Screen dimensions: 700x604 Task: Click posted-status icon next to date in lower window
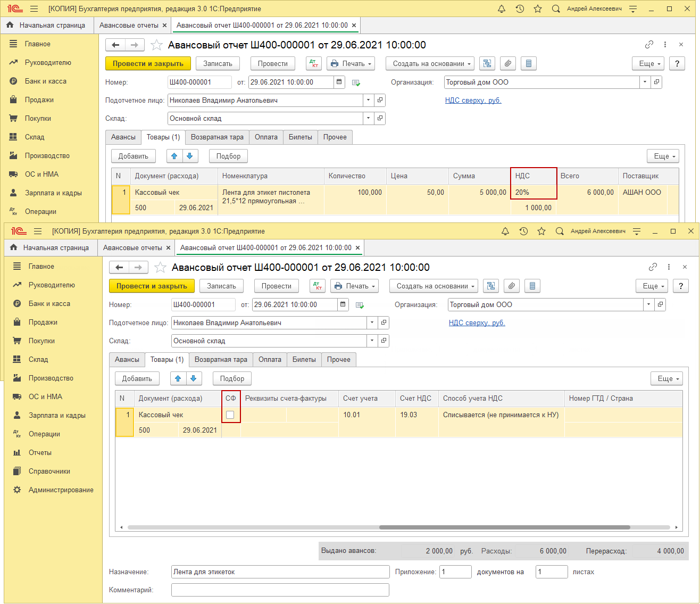pos(360,305)
